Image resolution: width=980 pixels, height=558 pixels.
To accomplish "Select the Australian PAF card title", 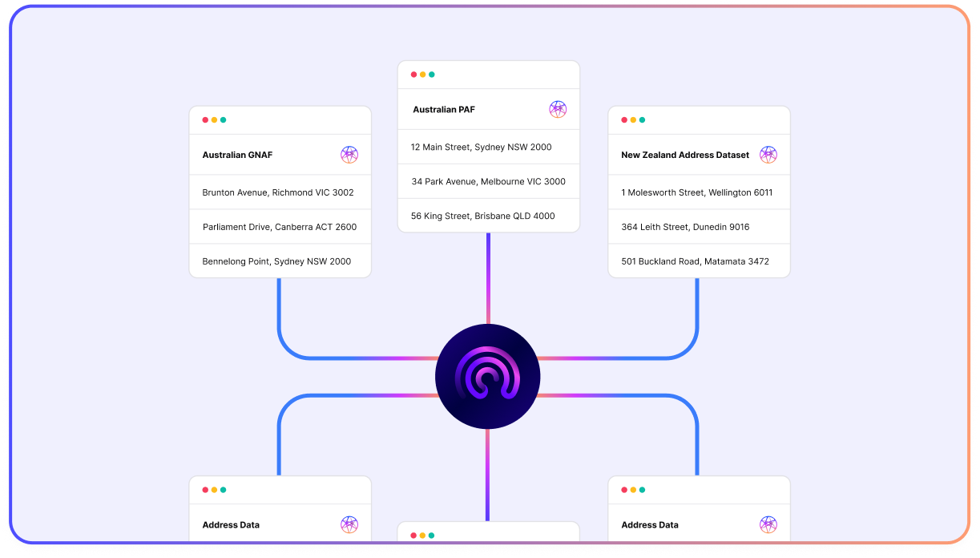I will click(x=444, y=109).
